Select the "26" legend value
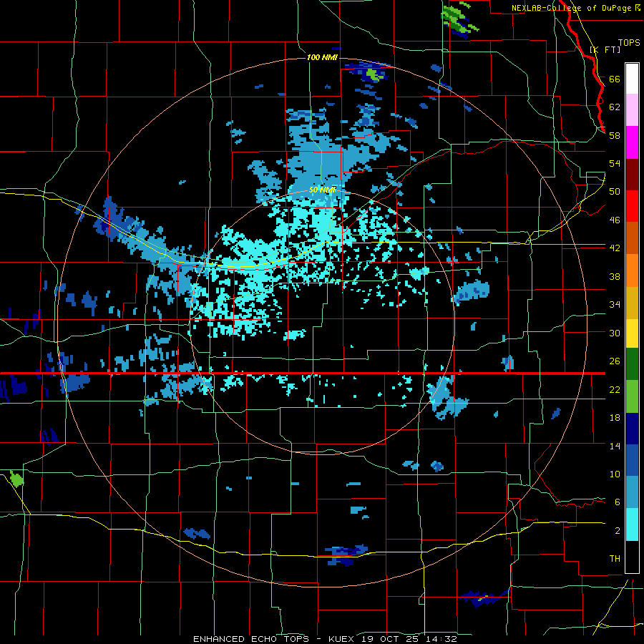The height and width of the screenshot is (644, 644). tap(615, 361)
